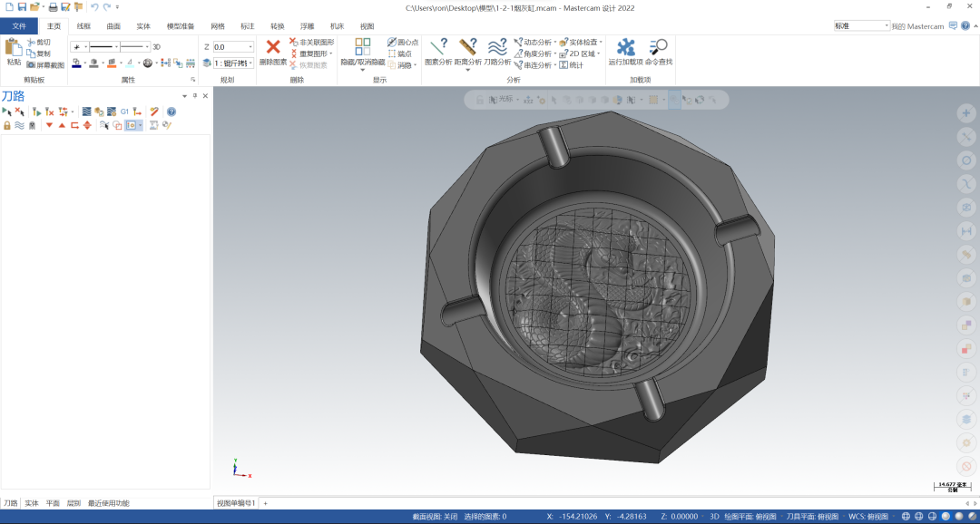Screen dimensions: 980x524
Task: Toggle the 圆心点 arc center points display
Action: click(x=403, y=42)
